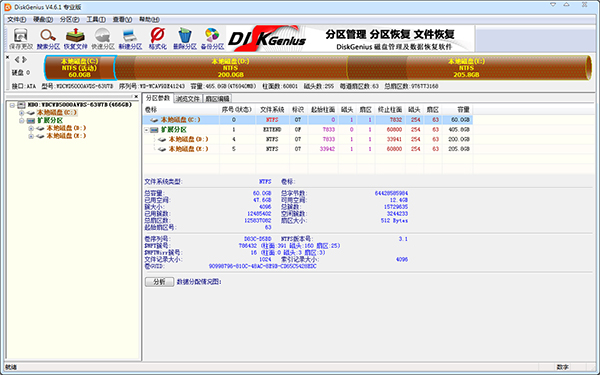Close the disk map bar with its X
This screenshot has width=600, height=375.
[7, 57]
